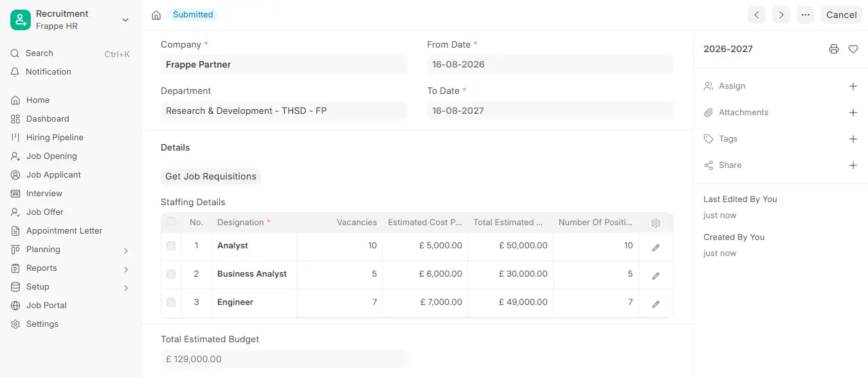Tick the checkbox for the Analyst row

tap(171, 246)
